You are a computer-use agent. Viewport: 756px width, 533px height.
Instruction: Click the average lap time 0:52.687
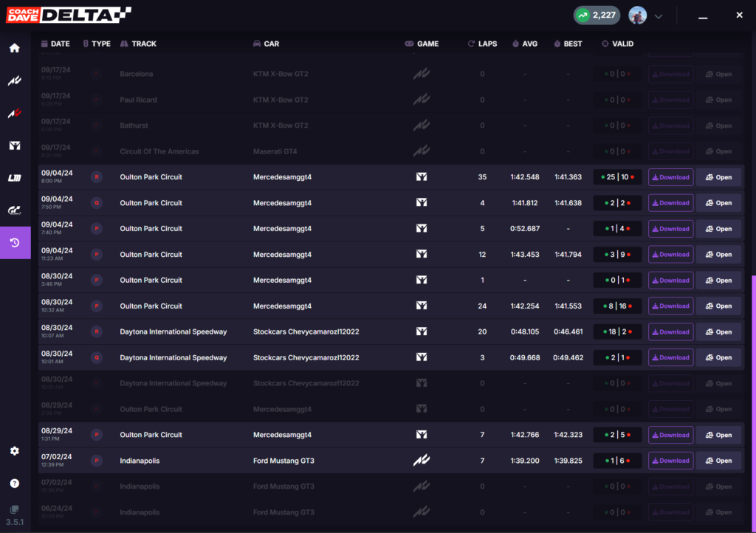[525, 229]
